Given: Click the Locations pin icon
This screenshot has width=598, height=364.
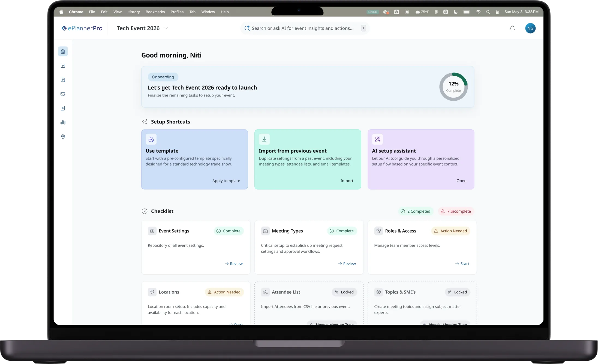Looking at the screenshot, I should [152, 292].
